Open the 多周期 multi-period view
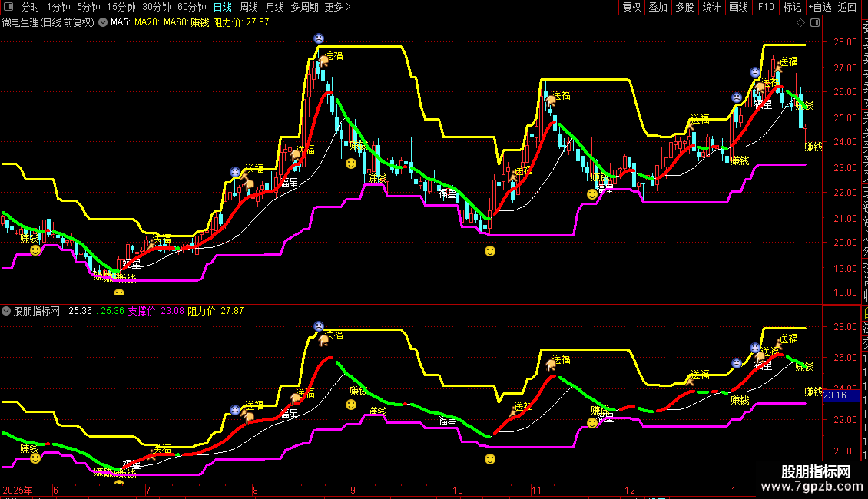This screenshot has width=868, height=499. (304, 7)
